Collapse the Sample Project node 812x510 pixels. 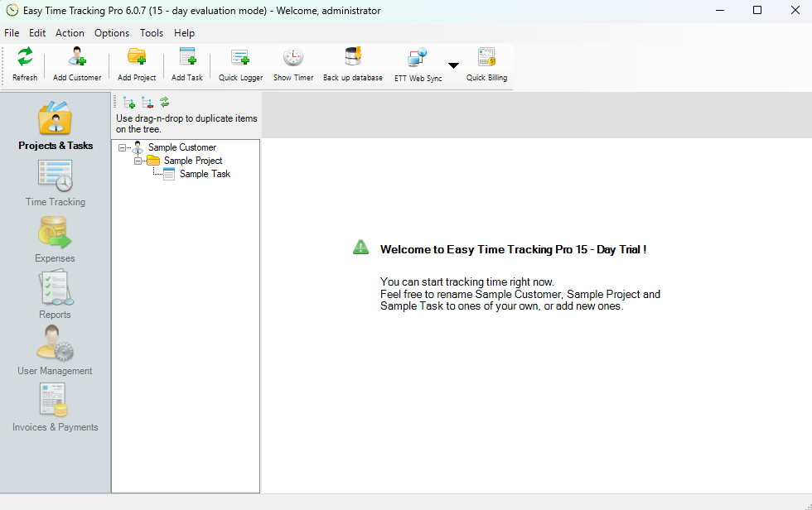click(138, 161)
